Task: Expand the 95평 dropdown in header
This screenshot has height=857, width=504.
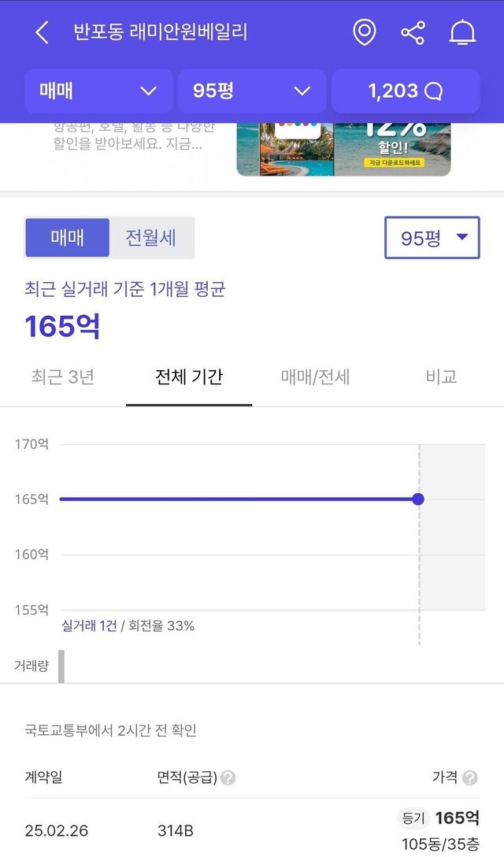Action: point(252,91)
